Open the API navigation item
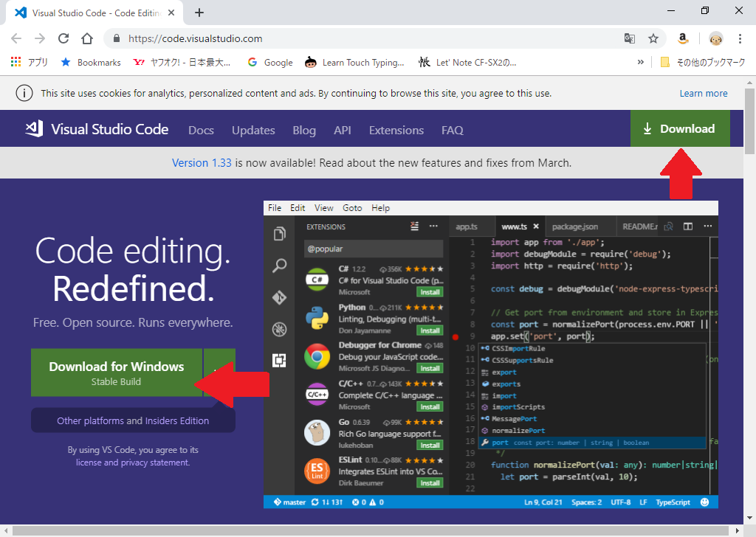Viewport: 756px width, 537px height. point(343,130)
